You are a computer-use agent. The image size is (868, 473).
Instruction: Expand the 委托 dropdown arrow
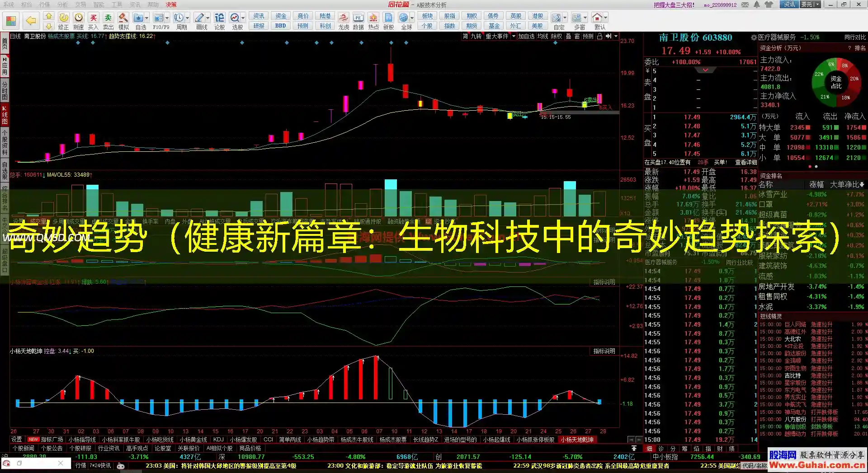(817, 5)
